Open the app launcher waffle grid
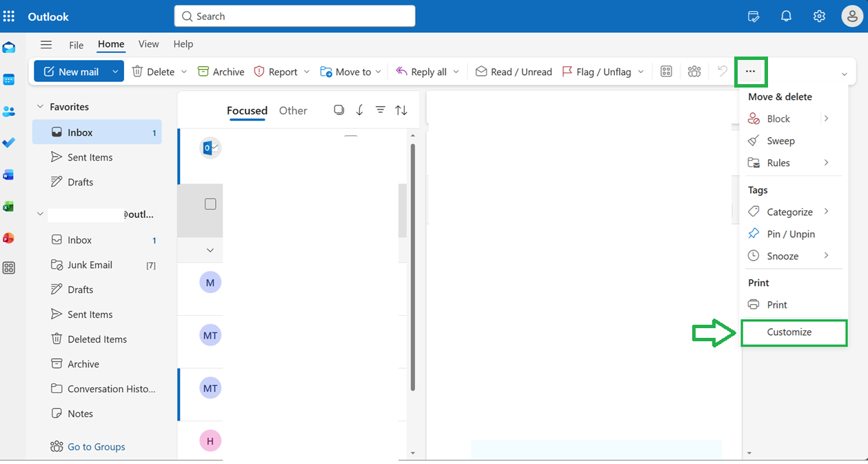 point(9,16)
